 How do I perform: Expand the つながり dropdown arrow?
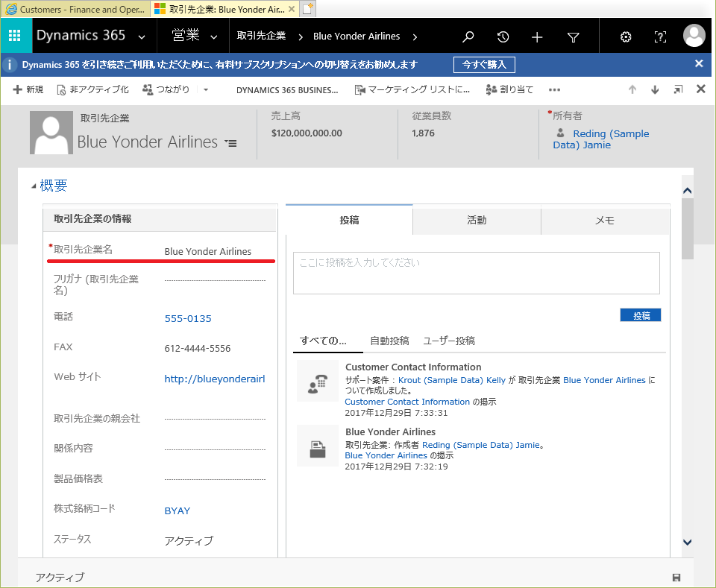click(x=206, y=90)
